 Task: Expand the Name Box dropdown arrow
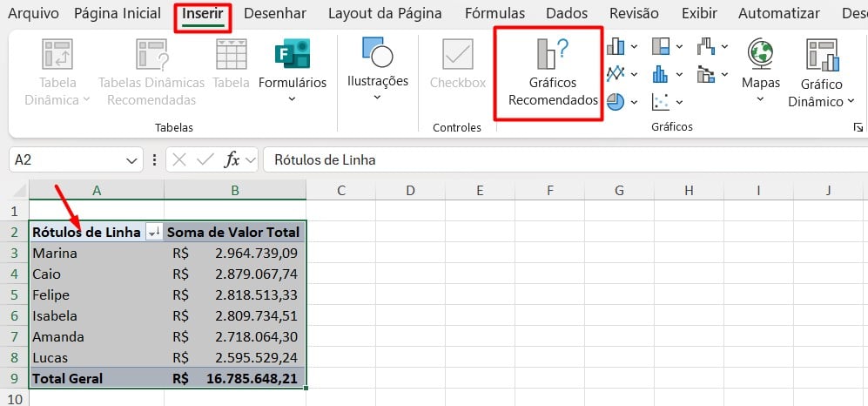pos(131,160)
